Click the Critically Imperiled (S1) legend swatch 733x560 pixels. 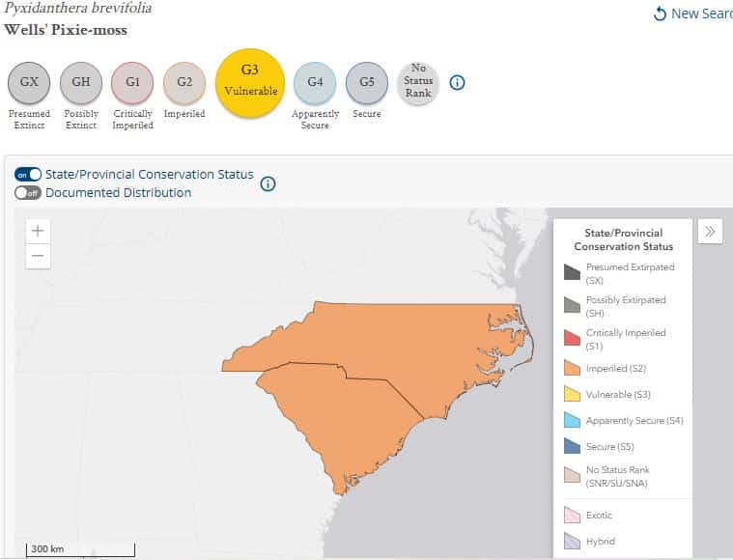(x=572, y=338)
